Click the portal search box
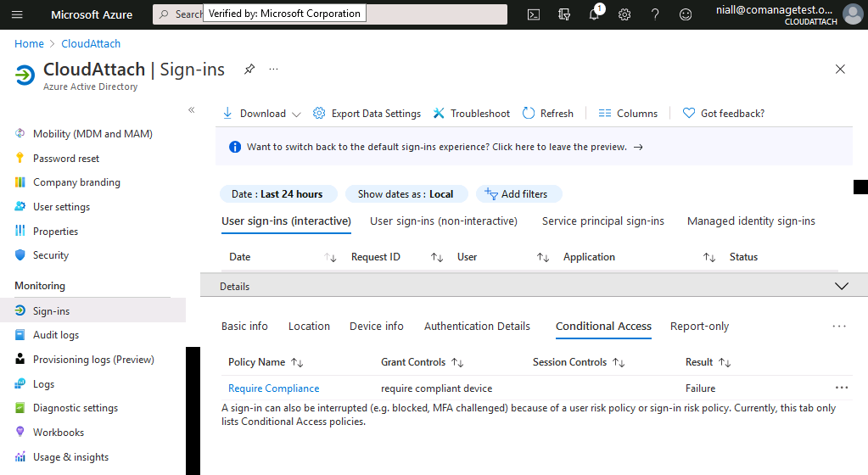This screenshot has width=868, height=475. (x=330, y=14)
